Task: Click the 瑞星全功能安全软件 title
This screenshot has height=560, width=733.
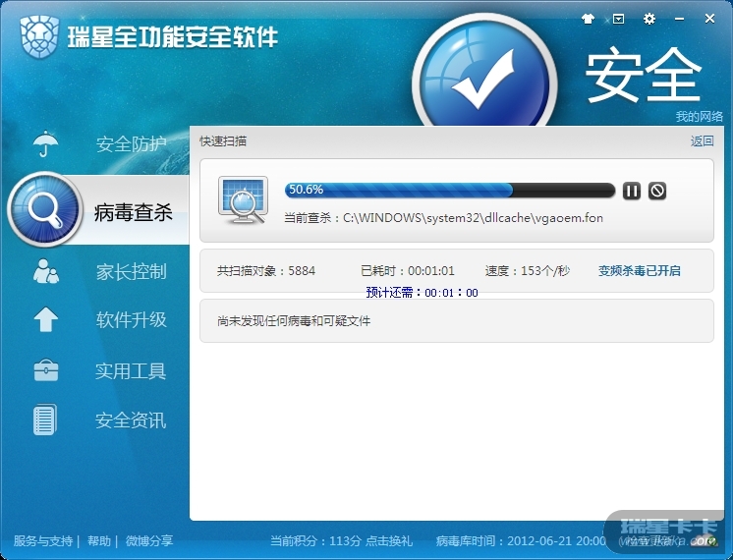Action: [173, 37]
